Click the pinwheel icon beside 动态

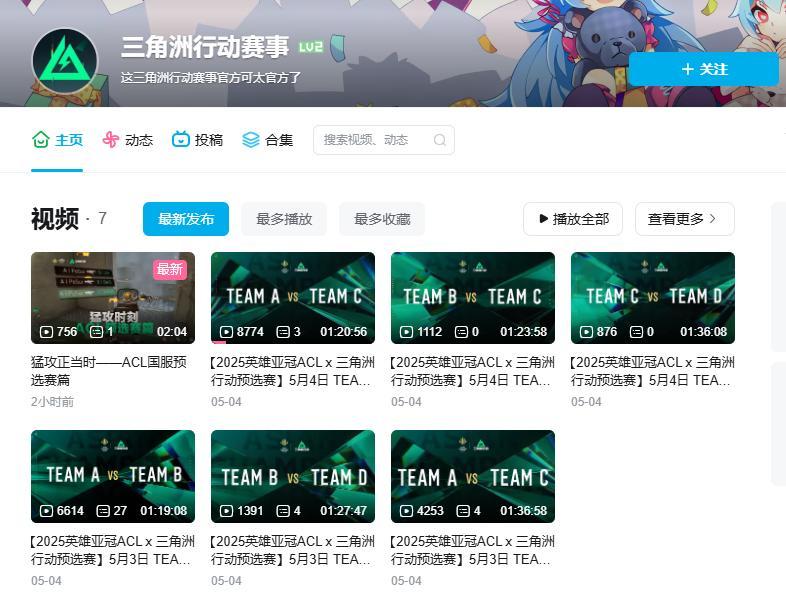click(x=111, y=140)
